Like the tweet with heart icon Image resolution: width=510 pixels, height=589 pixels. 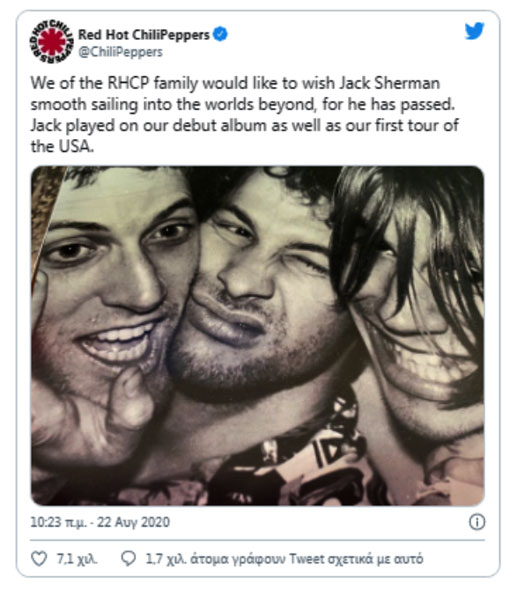pos(39,559)
